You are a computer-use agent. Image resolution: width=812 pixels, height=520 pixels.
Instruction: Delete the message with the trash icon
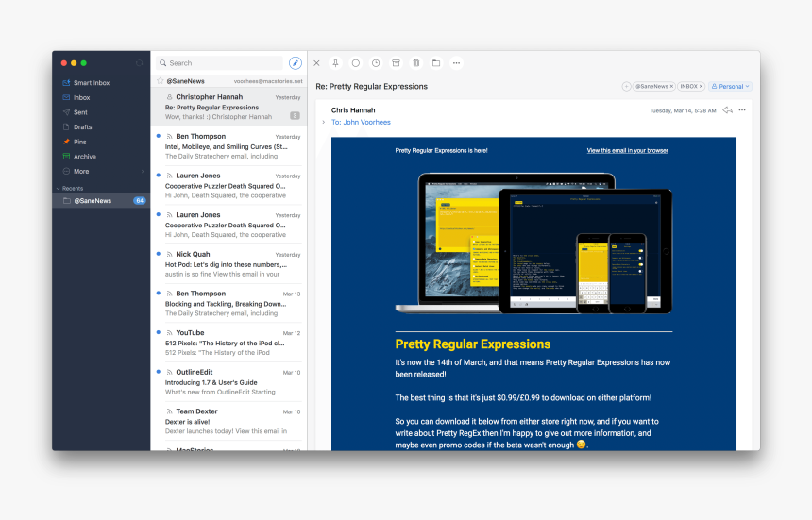coord(416,63)
